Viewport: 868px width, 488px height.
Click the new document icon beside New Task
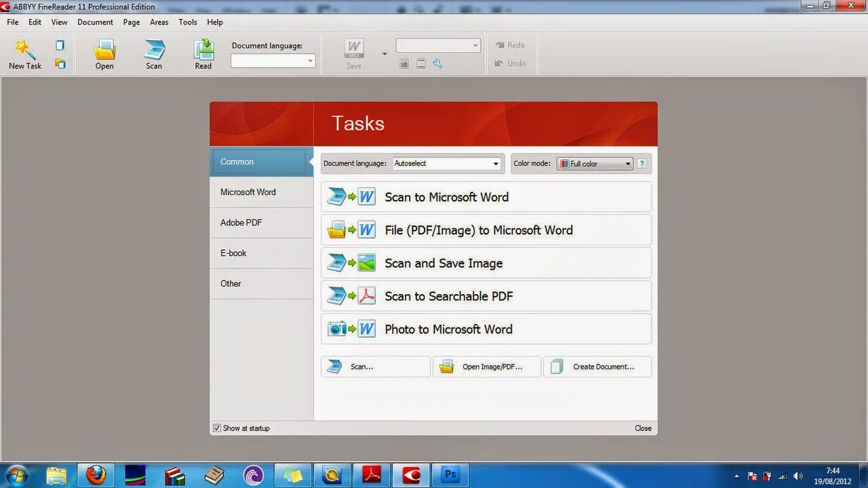[x=60, y=45]
